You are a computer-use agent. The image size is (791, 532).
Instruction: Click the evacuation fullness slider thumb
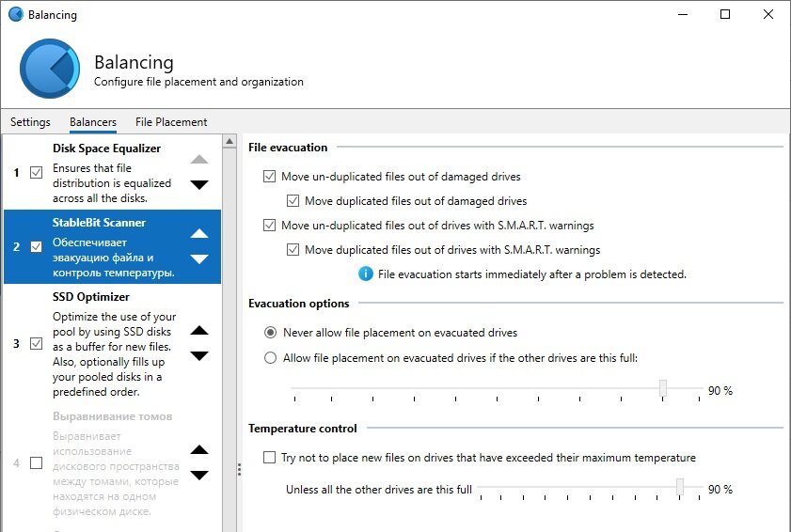pos(663,388)
